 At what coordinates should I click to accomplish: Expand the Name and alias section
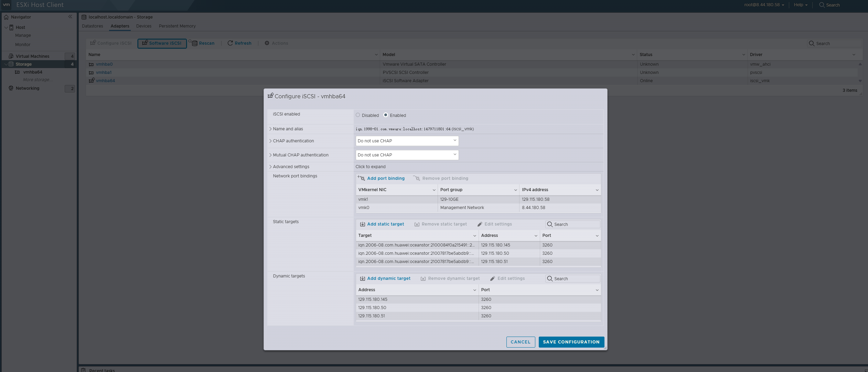point(270,129)
